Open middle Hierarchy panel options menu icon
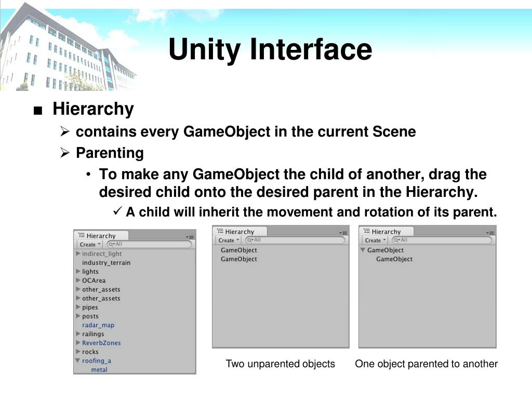Viewport: 532px width, 399px height. 343,233
